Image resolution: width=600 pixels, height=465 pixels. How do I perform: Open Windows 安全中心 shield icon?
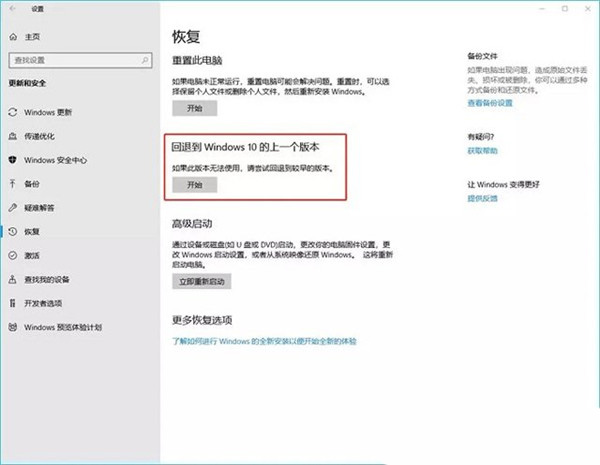12,160
